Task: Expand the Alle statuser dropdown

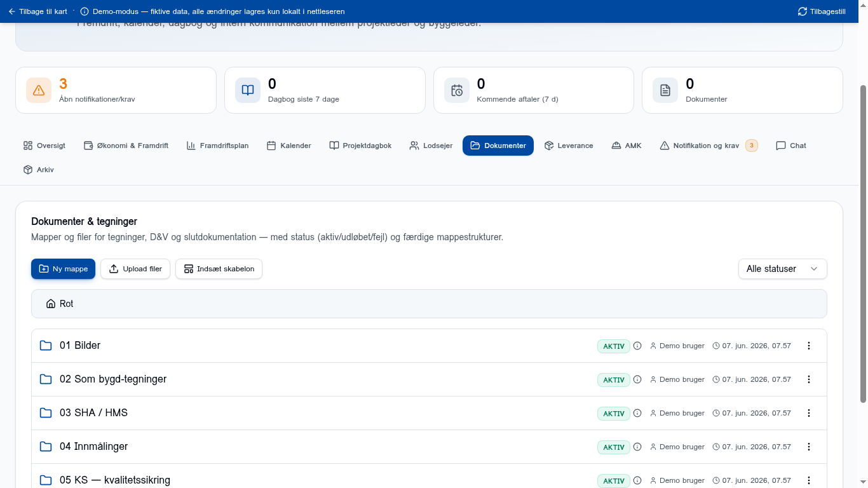Action: (x=782, y=269)
